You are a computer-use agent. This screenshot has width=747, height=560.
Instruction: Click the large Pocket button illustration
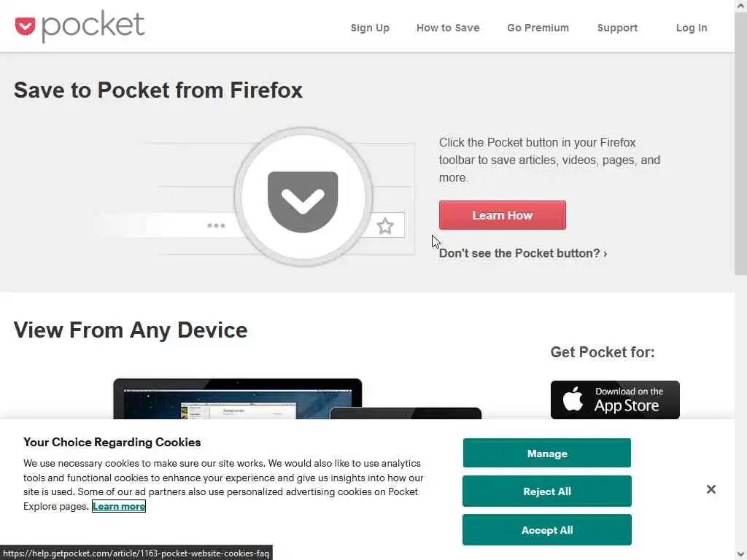tap(303, 198)
